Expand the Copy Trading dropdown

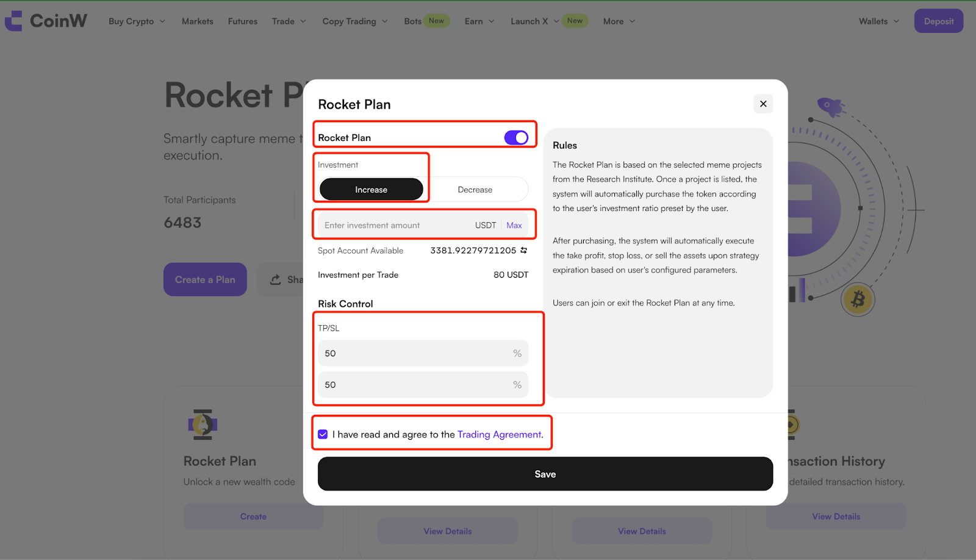pyautogui.click(x=355, y=21)
